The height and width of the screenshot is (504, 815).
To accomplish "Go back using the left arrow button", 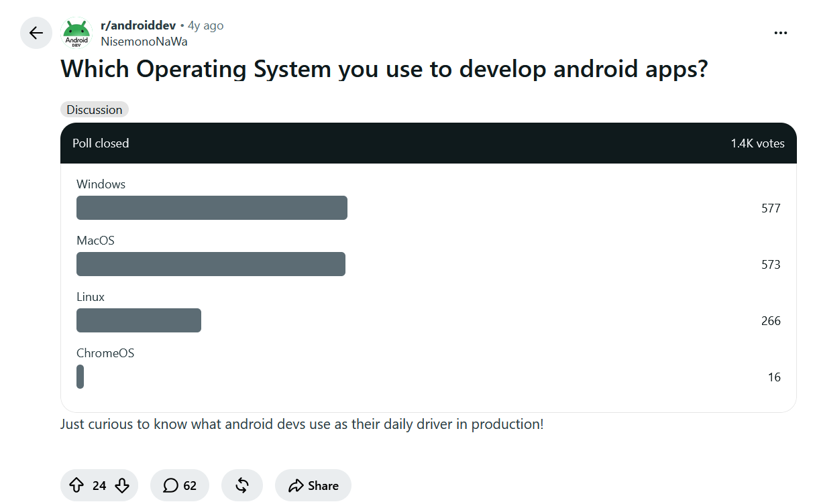I will 36,33.
